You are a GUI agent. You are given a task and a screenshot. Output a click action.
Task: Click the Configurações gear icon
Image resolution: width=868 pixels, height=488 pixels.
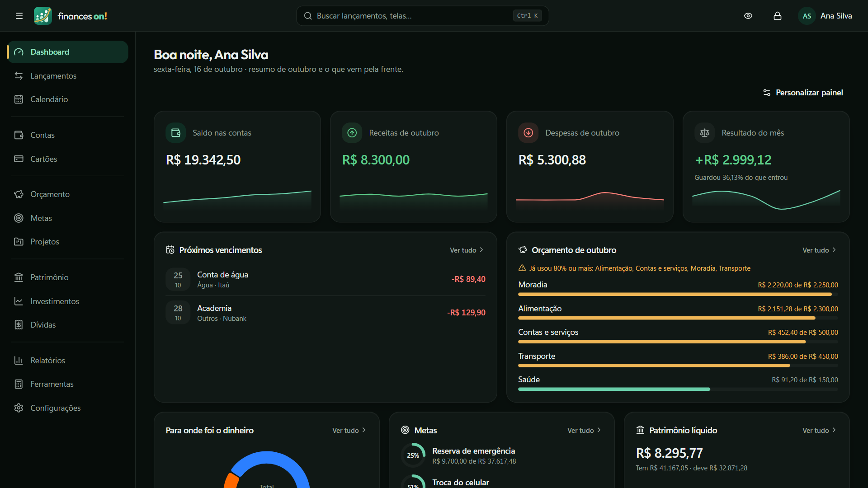(x=19, y=408)
